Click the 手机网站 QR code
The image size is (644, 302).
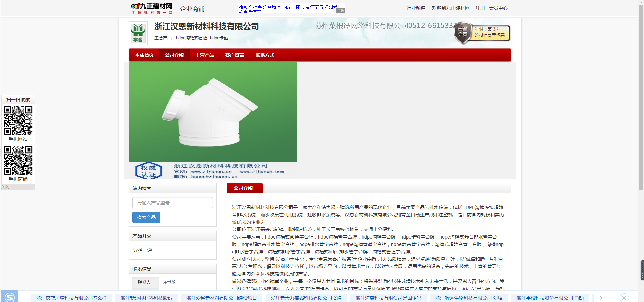click(x=18, y=121)
